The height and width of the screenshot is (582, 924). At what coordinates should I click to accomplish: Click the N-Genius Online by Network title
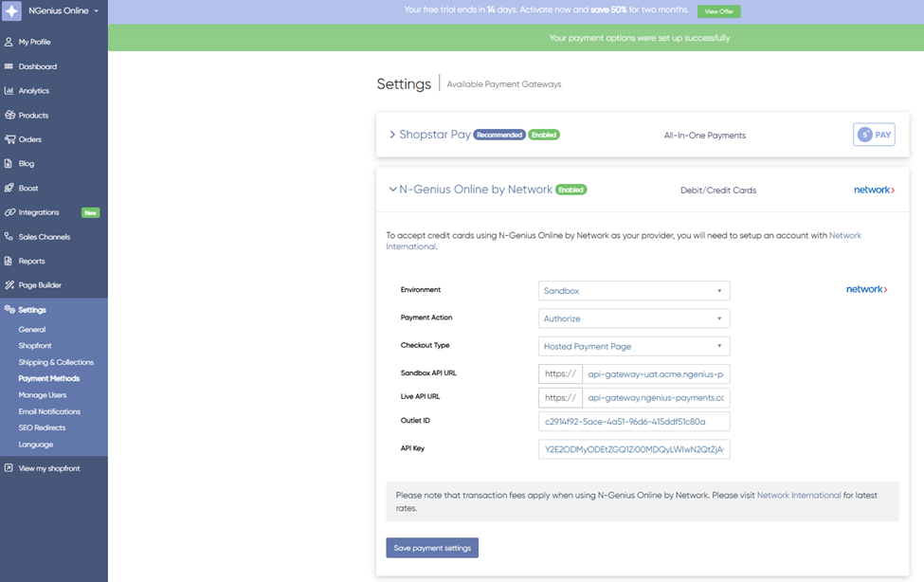(476, 190)
